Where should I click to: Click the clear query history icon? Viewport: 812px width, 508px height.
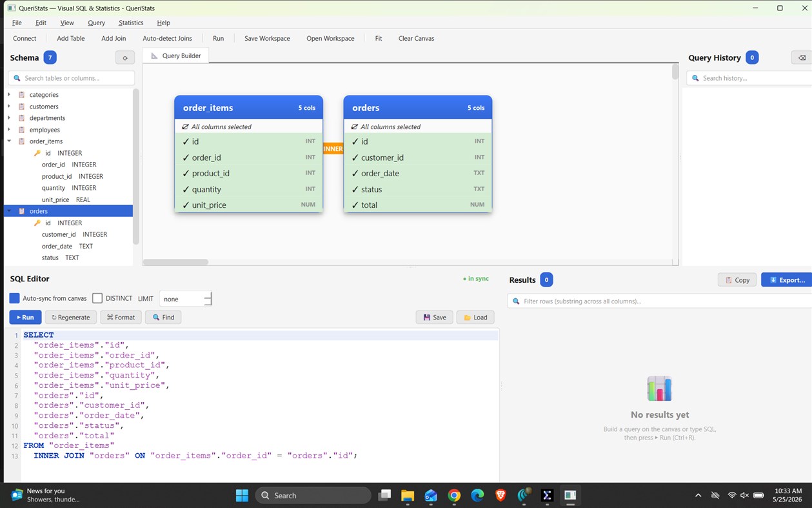[802, 57]
